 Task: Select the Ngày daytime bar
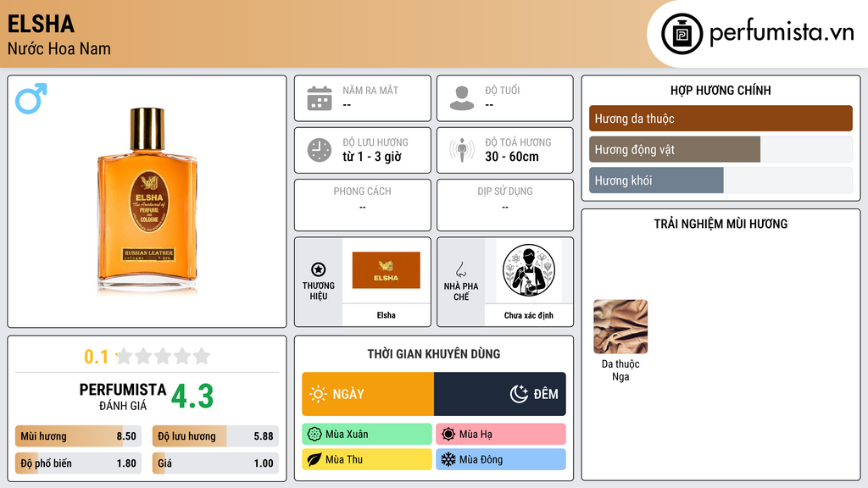pyautogui.click(x=368, y=394)
